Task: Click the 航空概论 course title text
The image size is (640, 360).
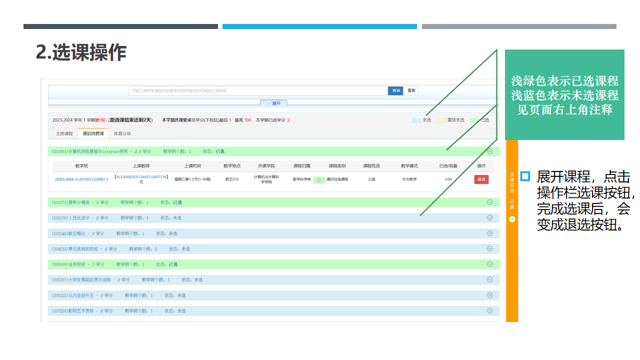Action: pyautogui.click(x=78, y=233)
